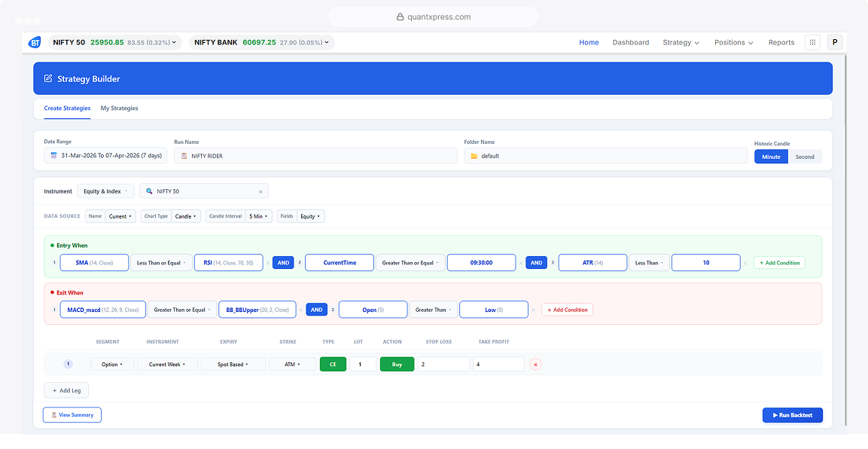Expand the Equity & Index instrument dropdown

[105, 191]
